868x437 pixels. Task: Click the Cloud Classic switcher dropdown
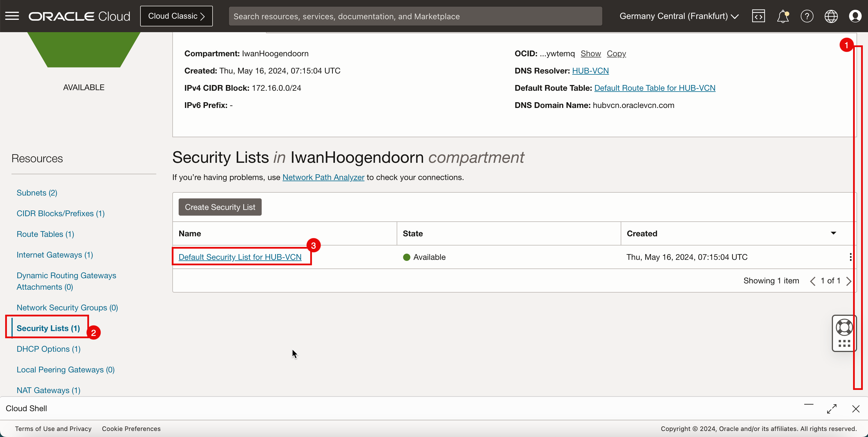pyautogui.click(x=176, y=16)
